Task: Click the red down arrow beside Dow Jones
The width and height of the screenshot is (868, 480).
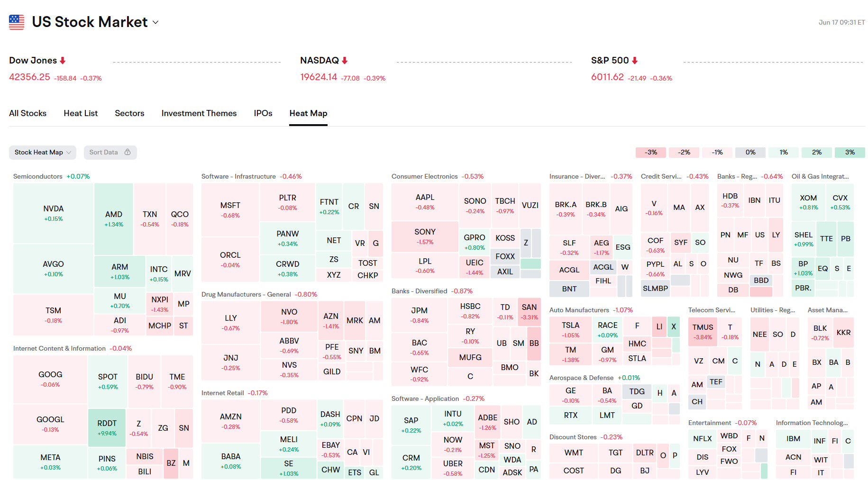Action: 63,61
